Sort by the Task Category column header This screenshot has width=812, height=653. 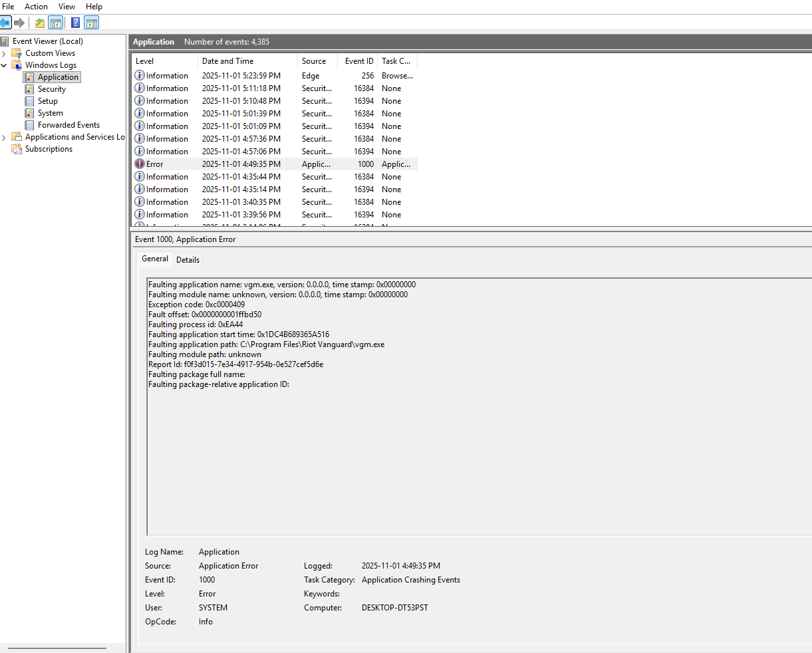tap(398, 61)
